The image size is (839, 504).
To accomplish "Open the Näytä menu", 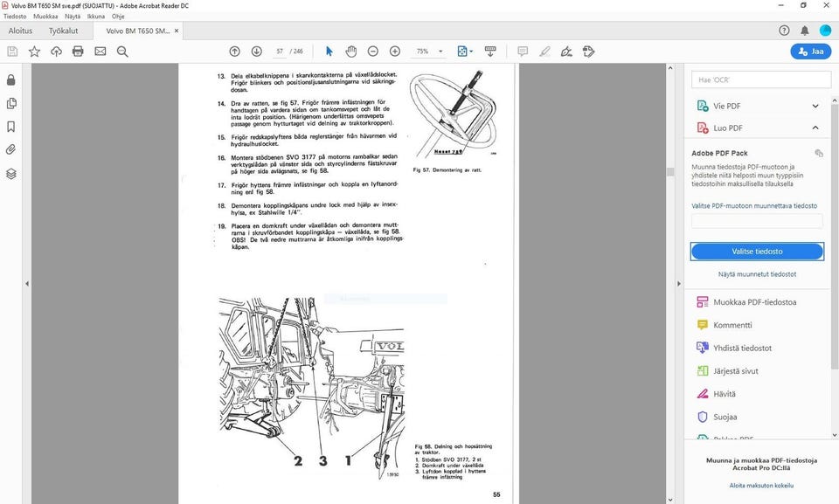I will [x=73, y=16].
